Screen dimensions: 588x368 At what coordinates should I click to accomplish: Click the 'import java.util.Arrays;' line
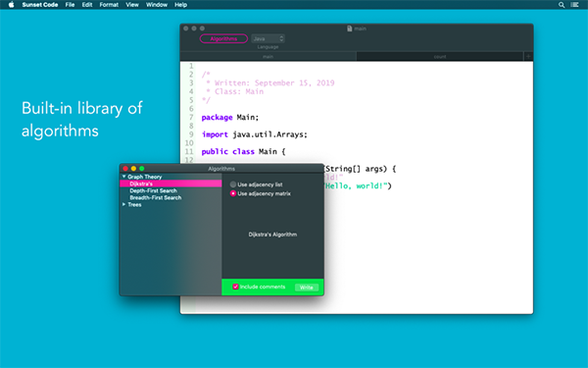click(254, 134)
